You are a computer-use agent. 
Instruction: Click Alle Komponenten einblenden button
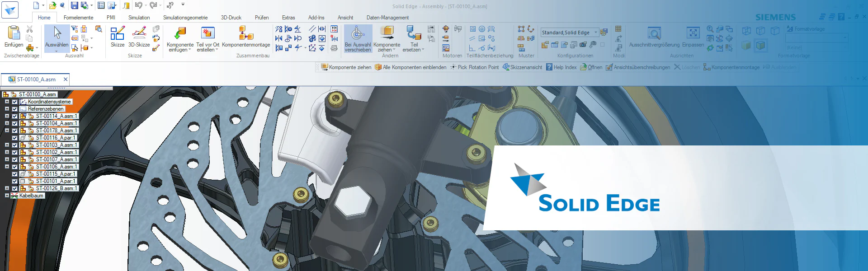click(x=410, y=67)
